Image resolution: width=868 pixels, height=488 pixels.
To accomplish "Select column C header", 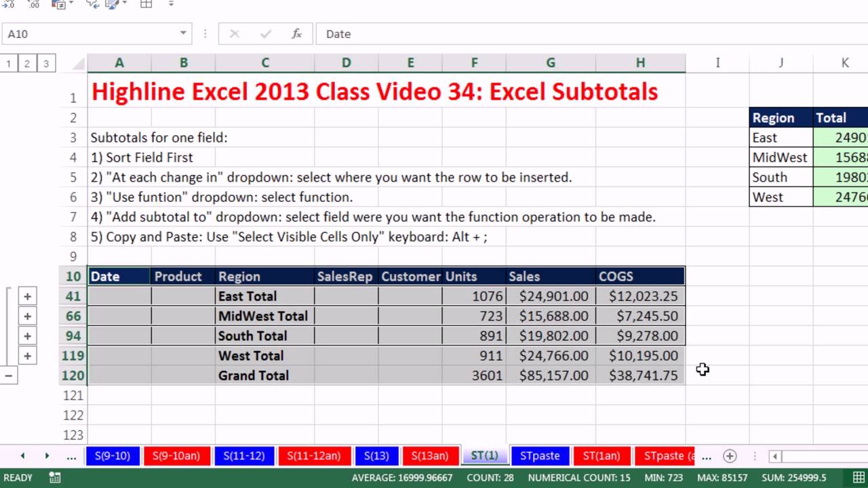I will [265, 63].
